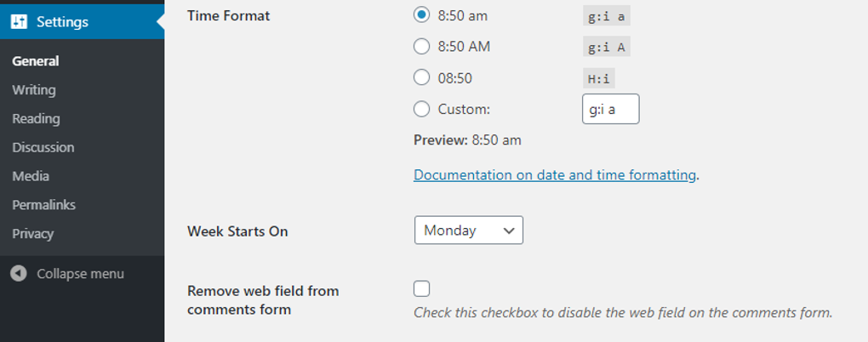Open documentation on date and time formatting
868x342 pixels.
point(555,175)
